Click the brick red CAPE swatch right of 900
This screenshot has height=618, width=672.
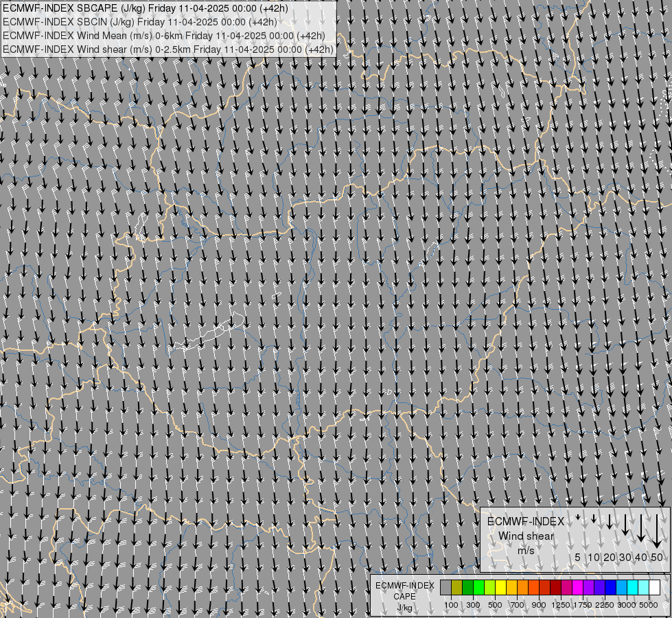[545, 588]
